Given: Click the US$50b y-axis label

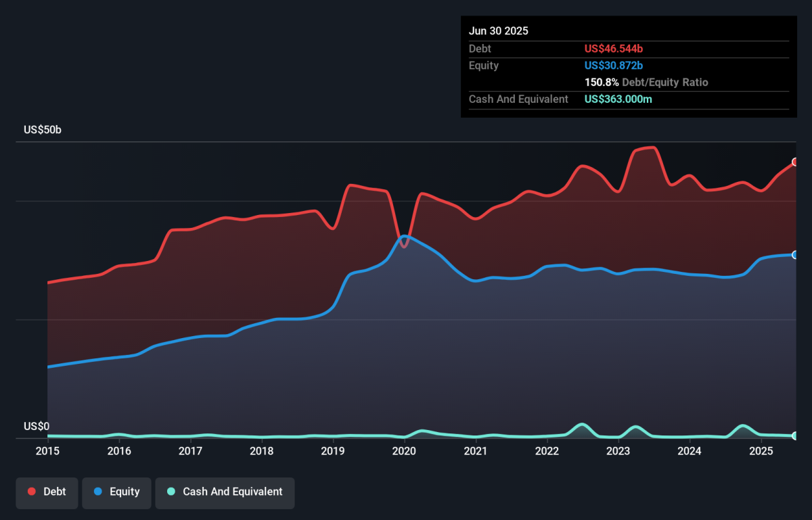Looking at the screenshot, I should tap(43, 130).
